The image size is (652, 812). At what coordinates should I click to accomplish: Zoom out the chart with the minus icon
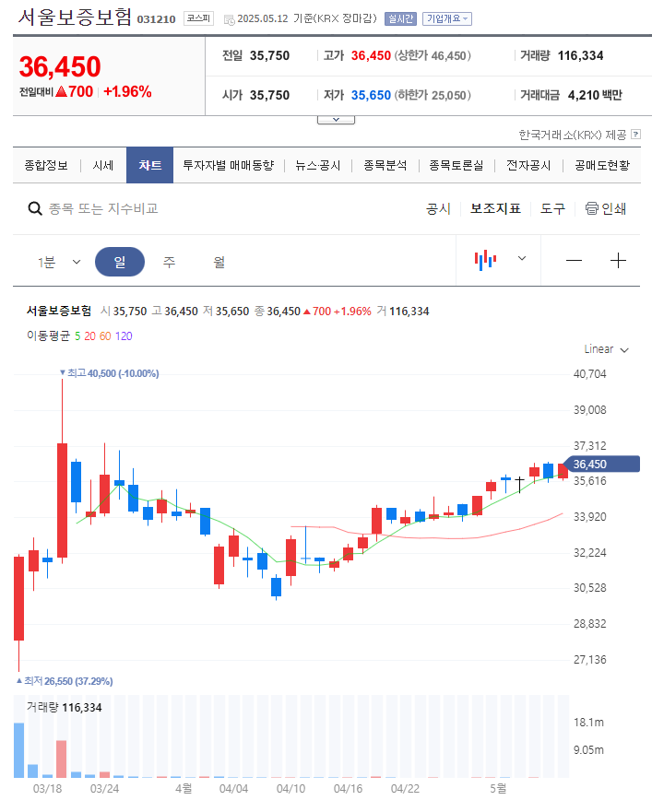(x=574, y=261)
